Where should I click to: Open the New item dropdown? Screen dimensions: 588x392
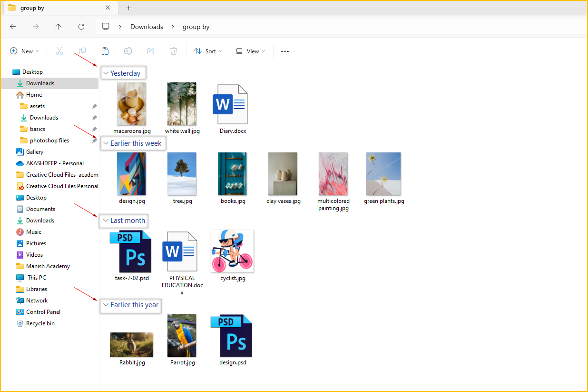(x=24, y=51)
